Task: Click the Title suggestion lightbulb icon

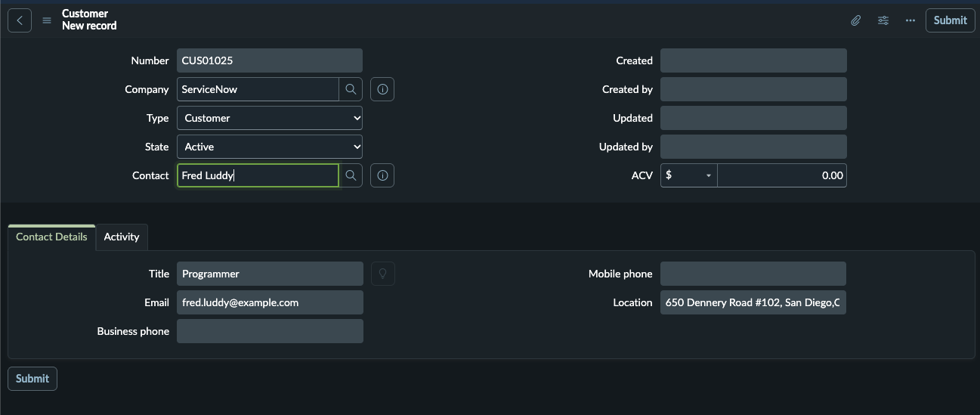Action: tap(382, 274)
